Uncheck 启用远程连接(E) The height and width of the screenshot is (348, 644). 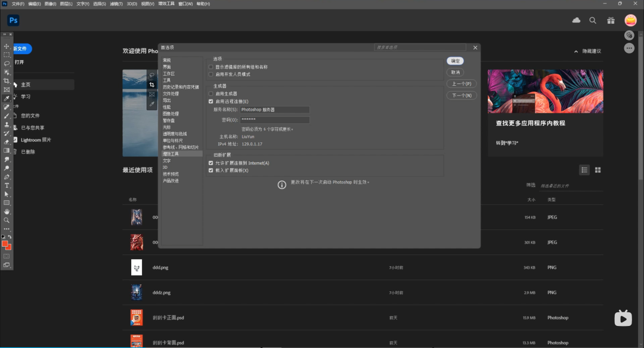211,101
